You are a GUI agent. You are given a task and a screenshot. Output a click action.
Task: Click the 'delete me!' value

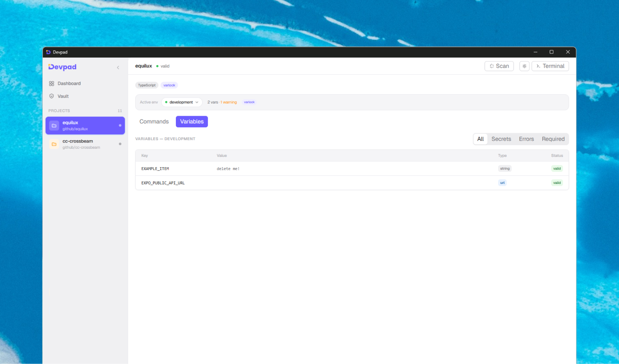228,169
